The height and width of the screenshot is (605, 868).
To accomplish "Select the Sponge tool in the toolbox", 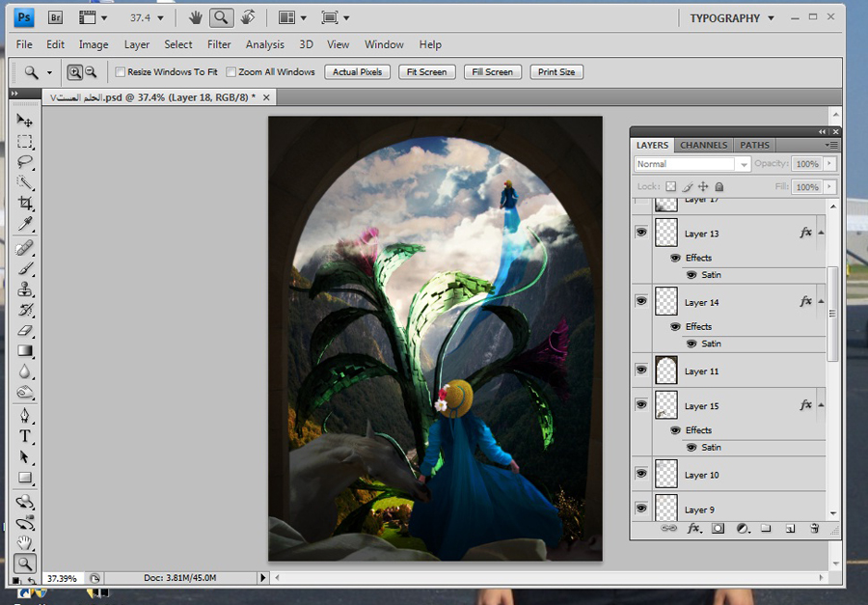I will pyautogui.click(x=24, y=393).
